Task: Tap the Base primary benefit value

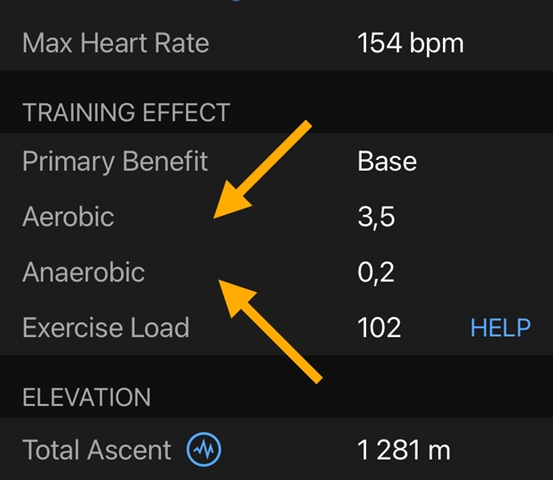Action: (387, 162)
